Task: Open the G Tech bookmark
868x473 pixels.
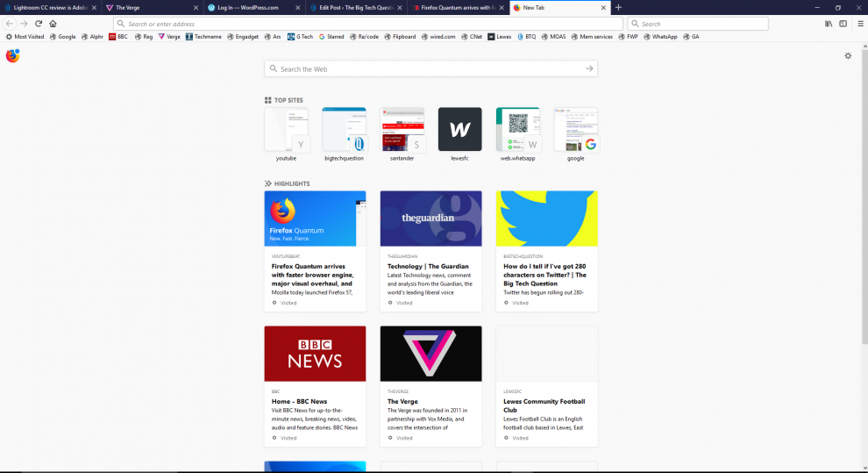Action: [x=300, y=37]
